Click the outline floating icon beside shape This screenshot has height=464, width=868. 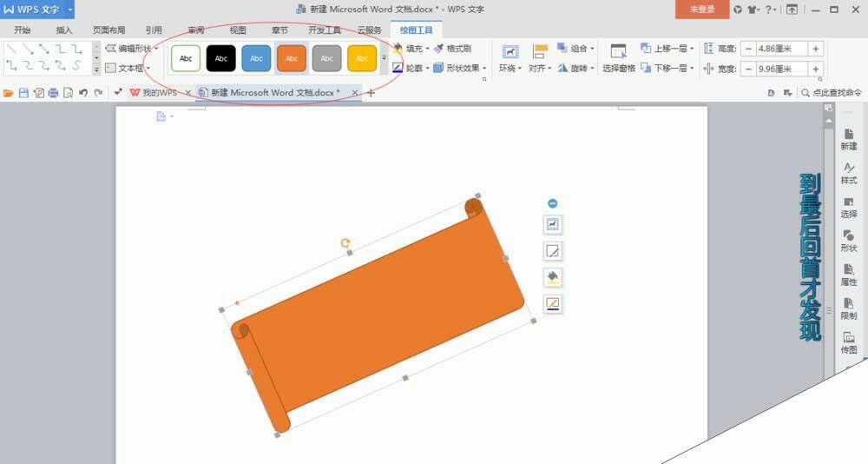pos(552,303)
